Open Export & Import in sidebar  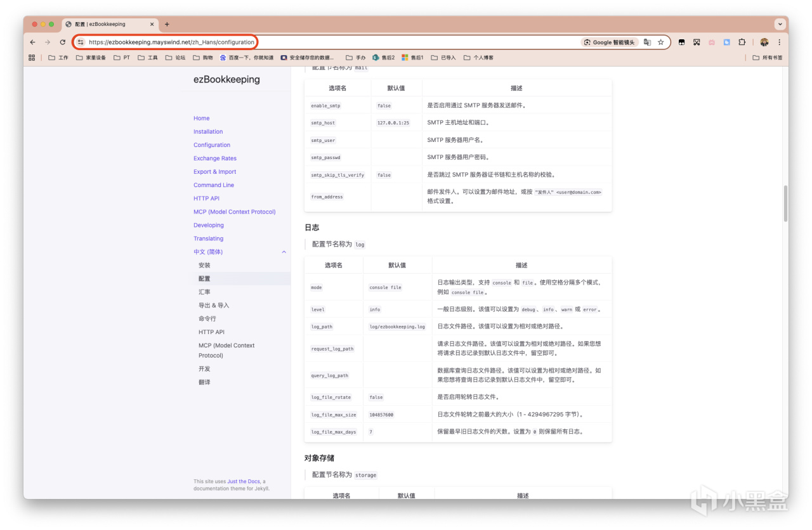215,172
